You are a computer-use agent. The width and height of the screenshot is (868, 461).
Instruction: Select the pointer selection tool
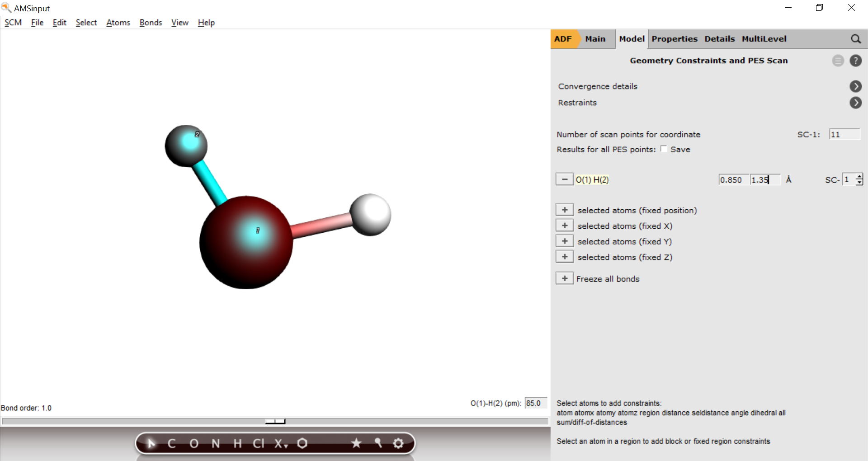pyautogui.click(x=151, y=443)
